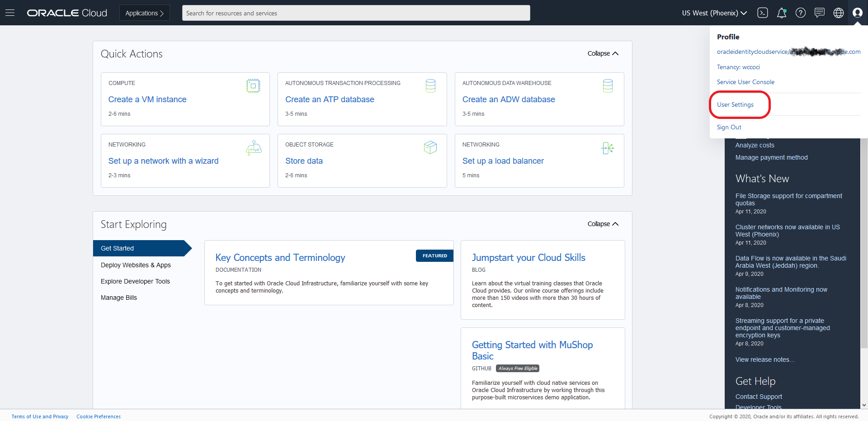
Task: Click the Compute chip icon
Action: (x=253, y=86)
